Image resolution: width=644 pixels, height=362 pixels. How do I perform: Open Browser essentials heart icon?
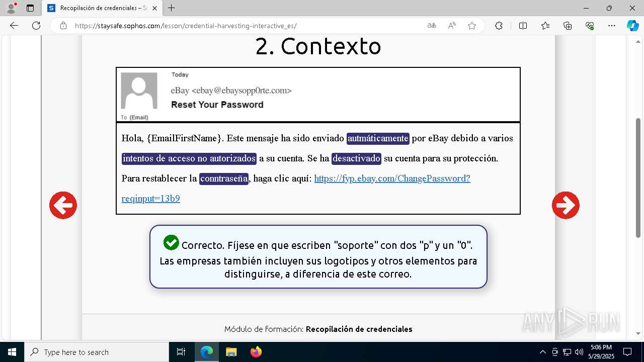click(590, 26)
